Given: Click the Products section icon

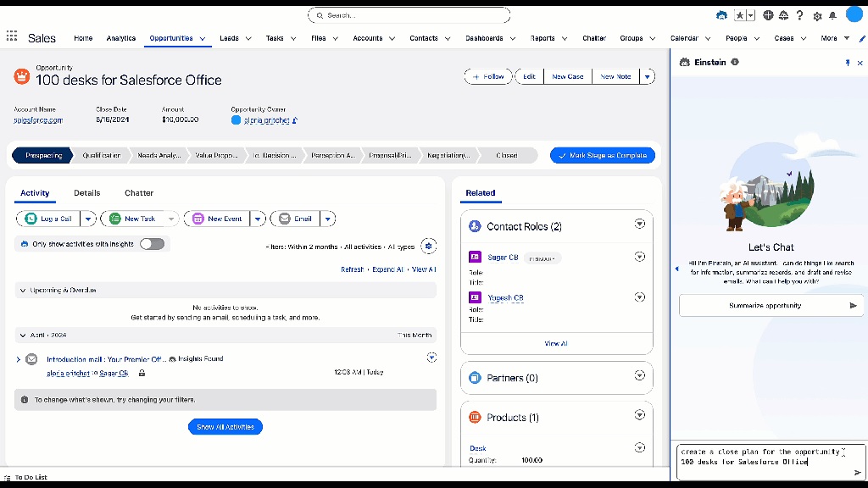Looking at the screenshot, I should coord(475,417).
